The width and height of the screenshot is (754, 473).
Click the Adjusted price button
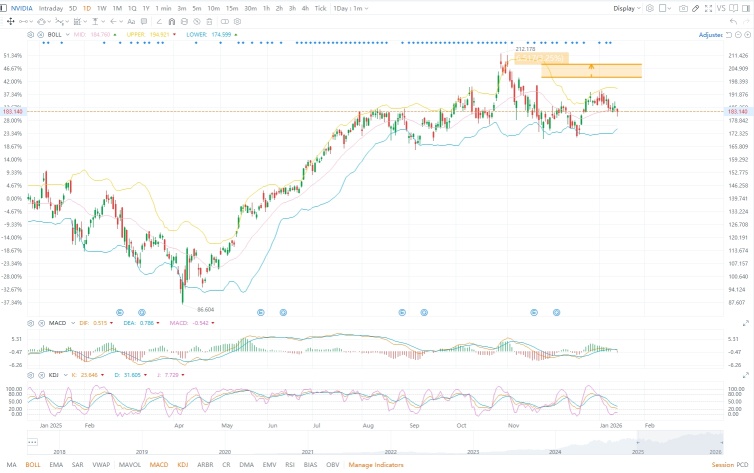[711, 35]
